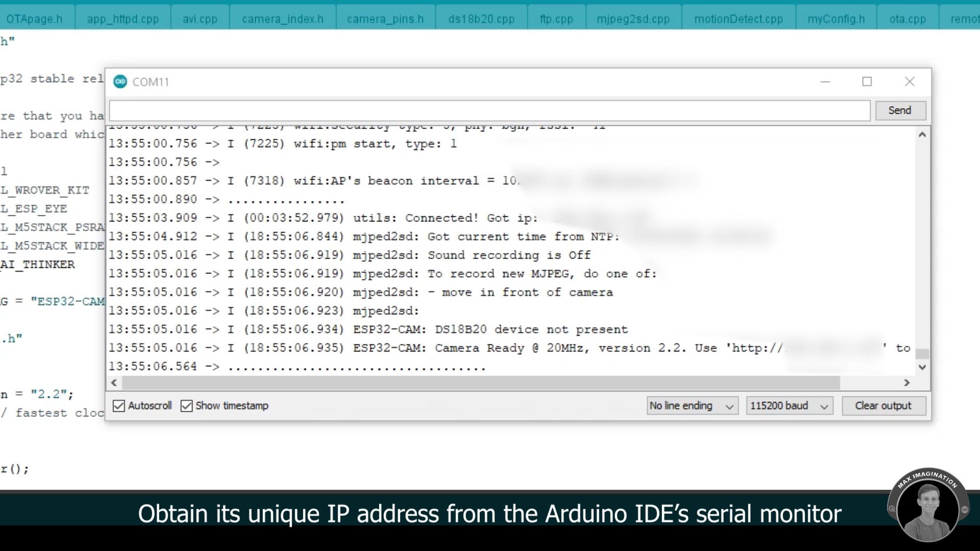
Task: Click the Send button
Action: coord(900,110)
